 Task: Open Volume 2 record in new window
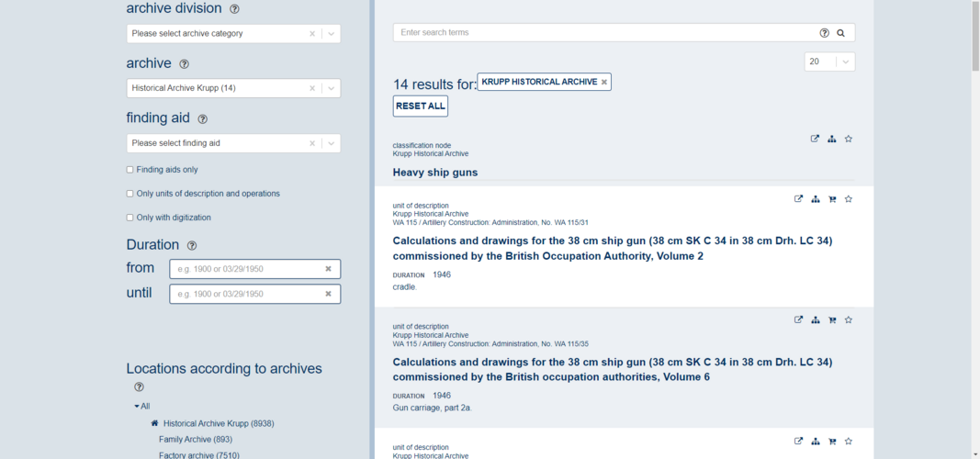click(798, 198)
